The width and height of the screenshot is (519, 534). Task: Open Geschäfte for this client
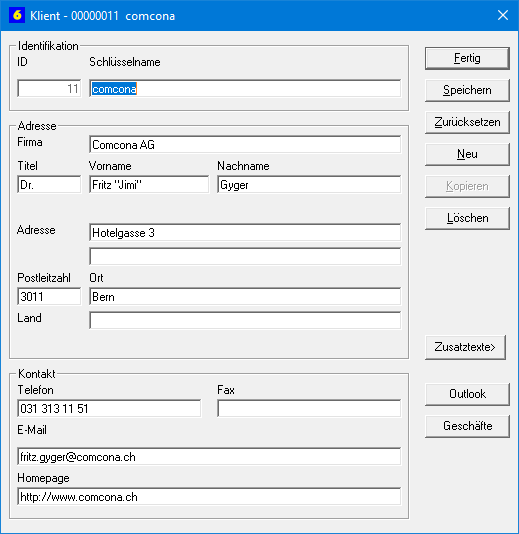[467, 426]
